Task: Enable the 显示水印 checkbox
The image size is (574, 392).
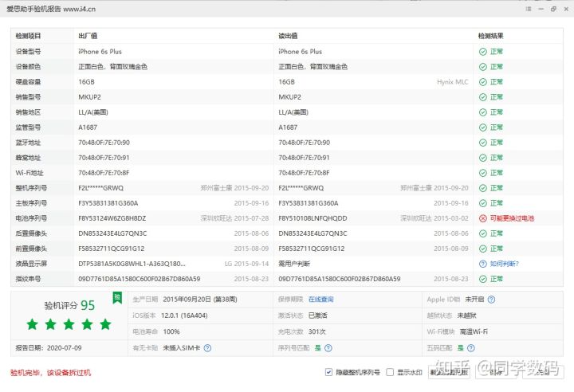Action: click(390, 372)
